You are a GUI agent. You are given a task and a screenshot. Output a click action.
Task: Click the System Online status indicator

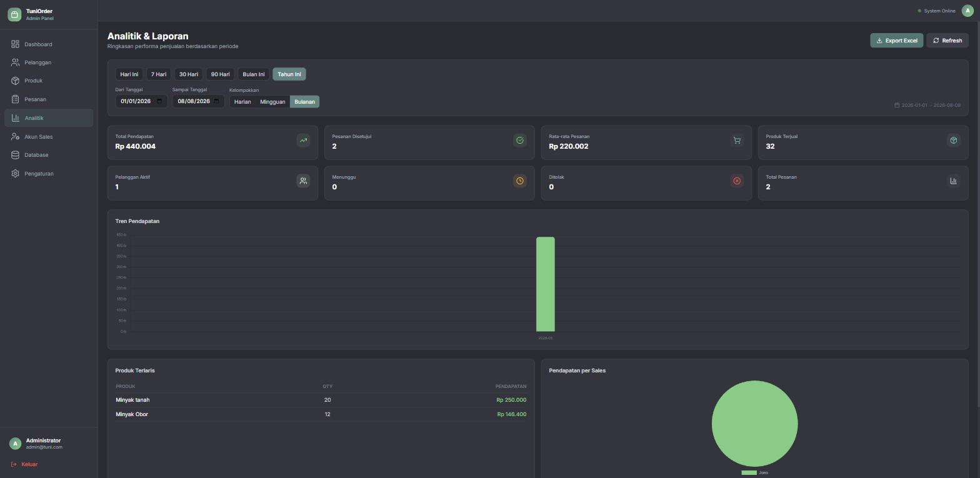point(936,11)
